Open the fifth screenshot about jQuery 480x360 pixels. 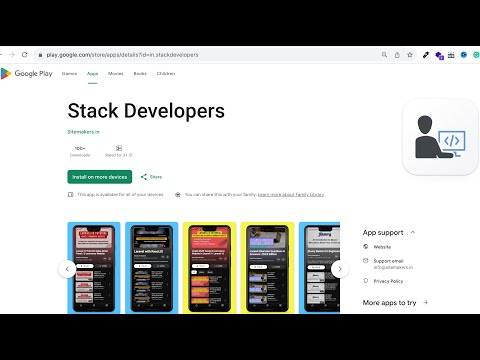pyautogui.click(x=319, y=268)
